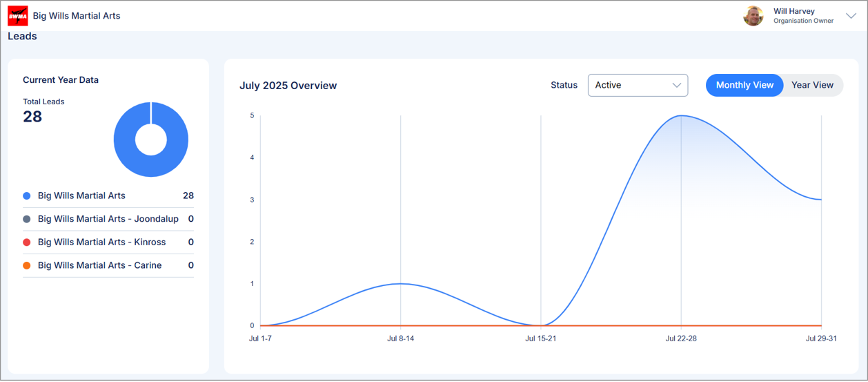Click the Jul 8-14 axis label

click(x=400, y=338)
